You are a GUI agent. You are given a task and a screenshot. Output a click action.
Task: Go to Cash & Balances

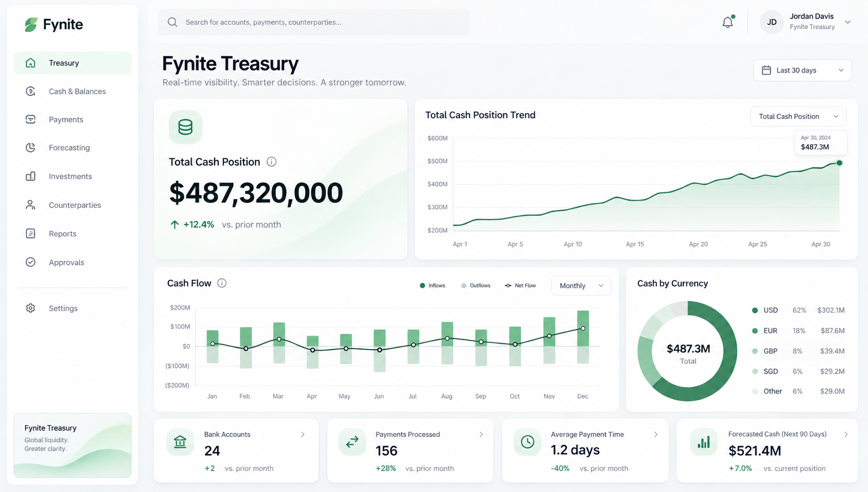[72, 91]
